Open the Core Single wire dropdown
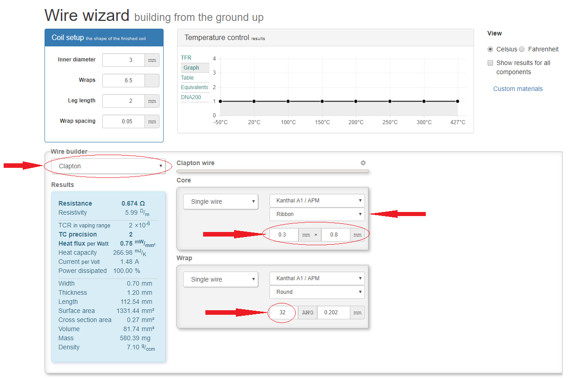The image size is (588, 378). coord(220,202)
